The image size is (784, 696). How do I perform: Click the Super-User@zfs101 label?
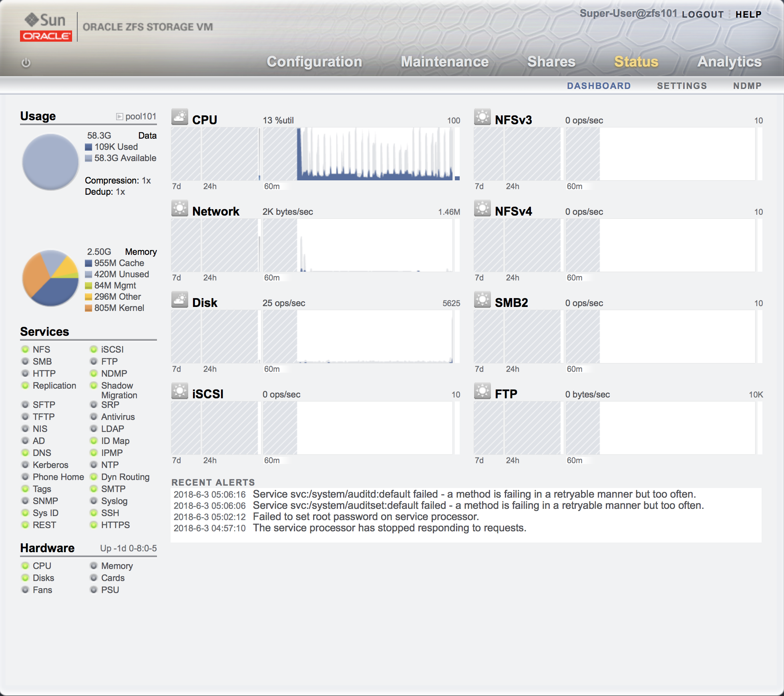[628, 13]
